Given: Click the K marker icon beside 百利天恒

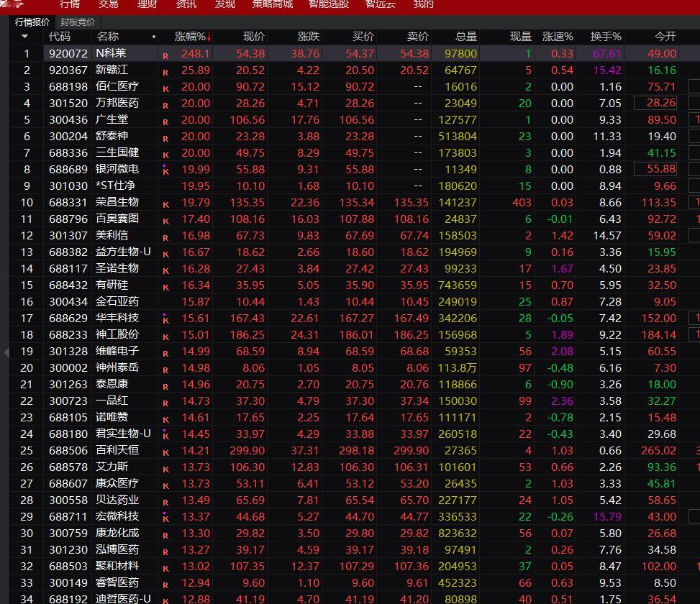Looking at the screenshot, I should [x=165, y=452].
